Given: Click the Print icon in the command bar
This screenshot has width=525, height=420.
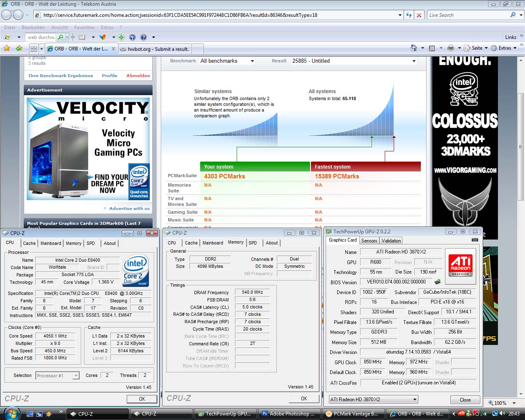Looking at the screenshot, I should (x=451, y=48).
